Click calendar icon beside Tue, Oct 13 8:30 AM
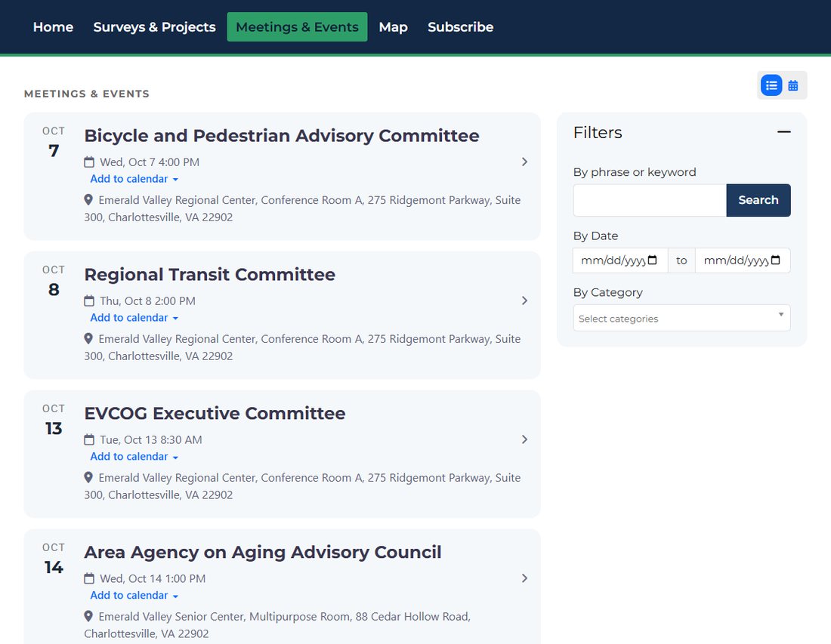Image resolution: width=831 pixels, height=644 pixels. pos(89,439)
